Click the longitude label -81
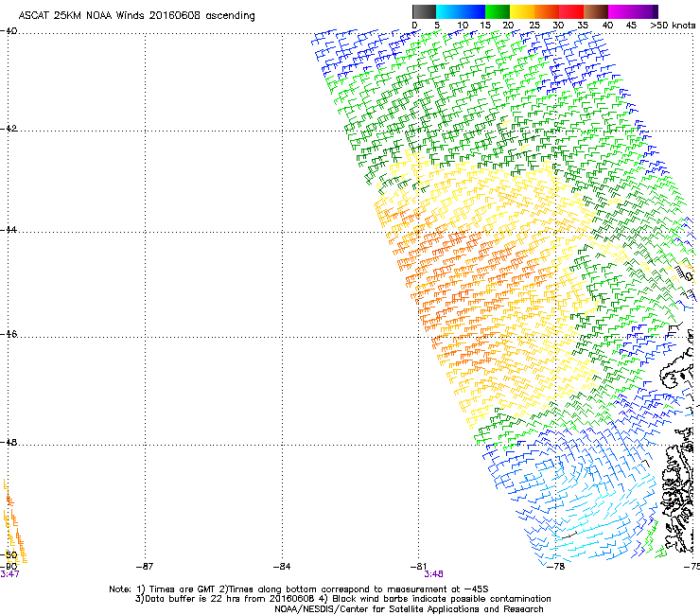 (x=419, y=567)
